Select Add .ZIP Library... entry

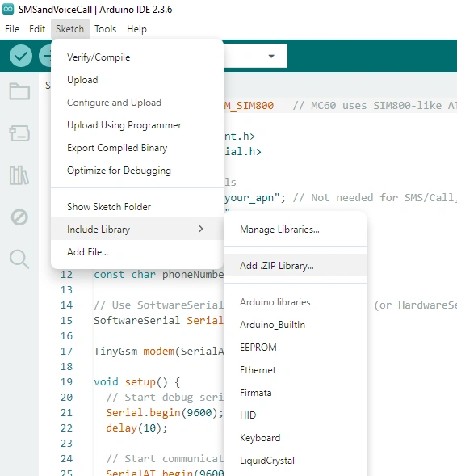(x=295, y=266)
